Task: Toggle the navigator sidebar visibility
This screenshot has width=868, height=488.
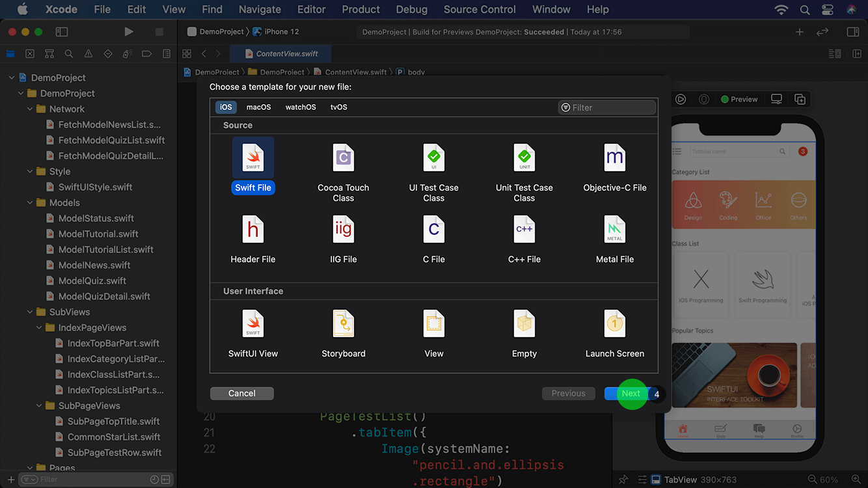Action: [62, 31]
